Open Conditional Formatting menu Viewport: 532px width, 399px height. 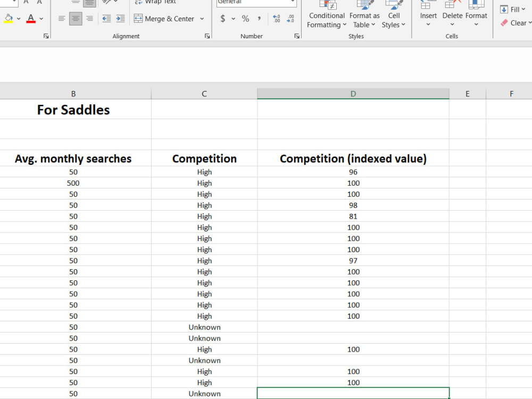click(x=327, y=15)
